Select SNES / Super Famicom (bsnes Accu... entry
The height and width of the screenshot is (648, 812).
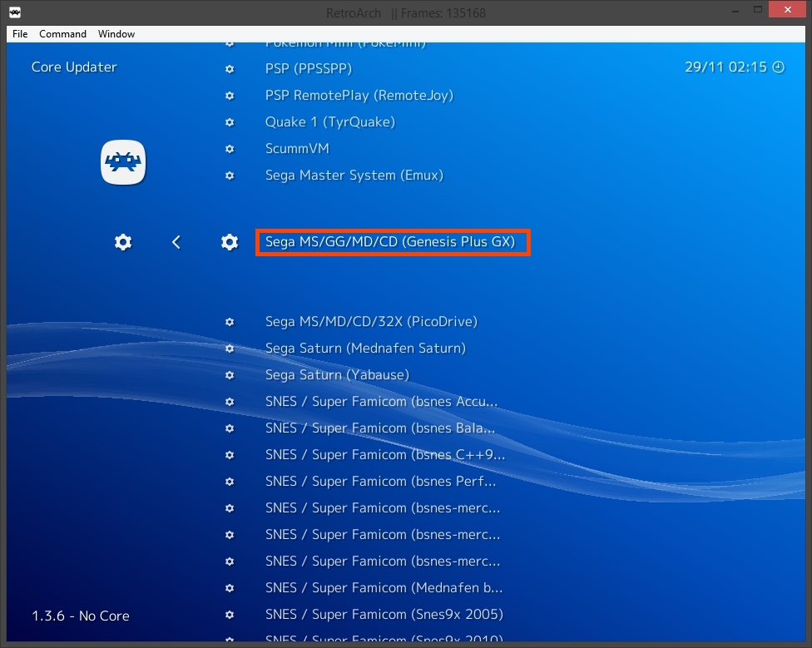382,402
